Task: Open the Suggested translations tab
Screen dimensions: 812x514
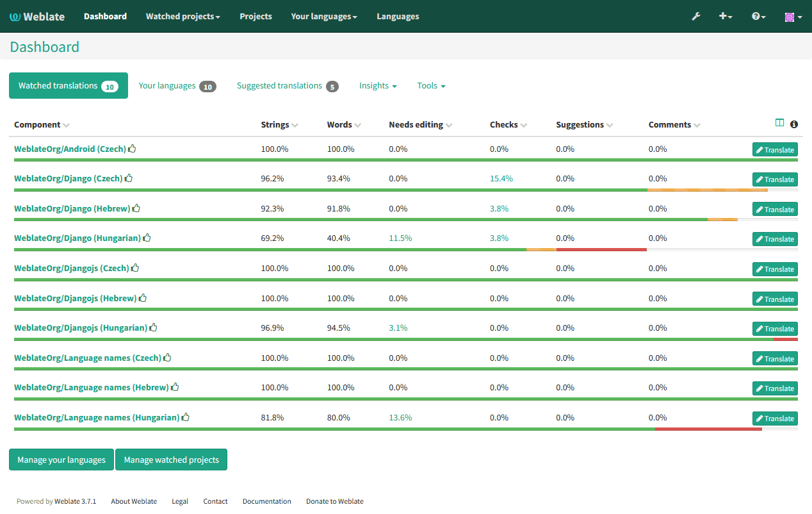Action: coord(279,85)
